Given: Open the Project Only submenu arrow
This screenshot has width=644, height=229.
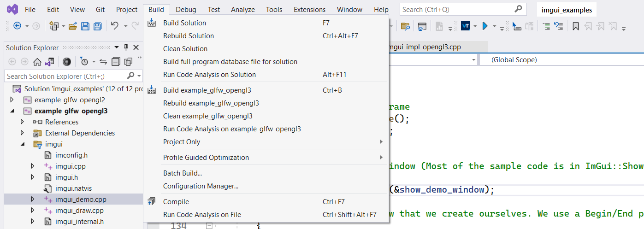Looking at the screenshot, I should click(381, 142).
